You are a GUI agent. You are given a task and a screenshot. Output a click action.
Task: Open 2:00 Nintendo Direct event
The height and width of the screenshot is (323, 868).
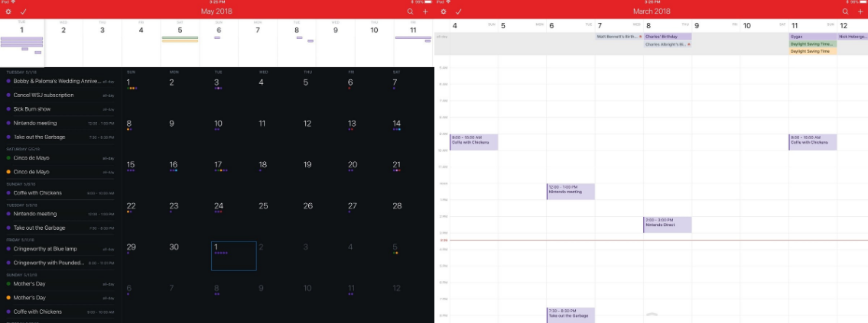click(668, 224)
